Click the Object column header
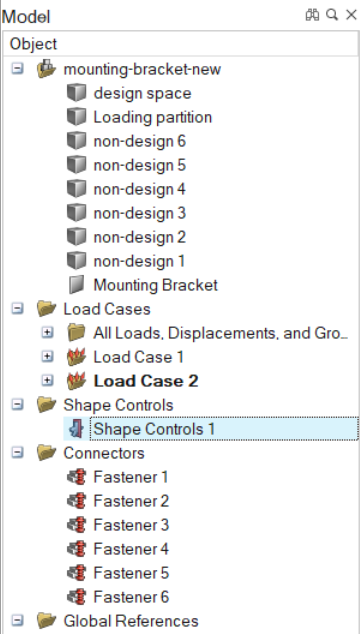This screenshot has width=360, height=634. coord(180,44)
